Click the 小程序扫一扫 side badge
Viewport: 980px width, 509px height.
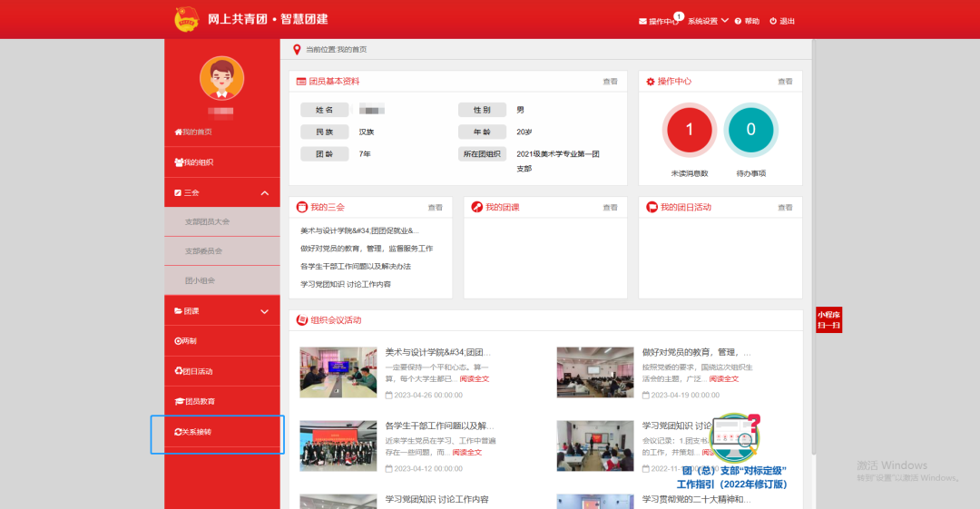click(828, 319)
